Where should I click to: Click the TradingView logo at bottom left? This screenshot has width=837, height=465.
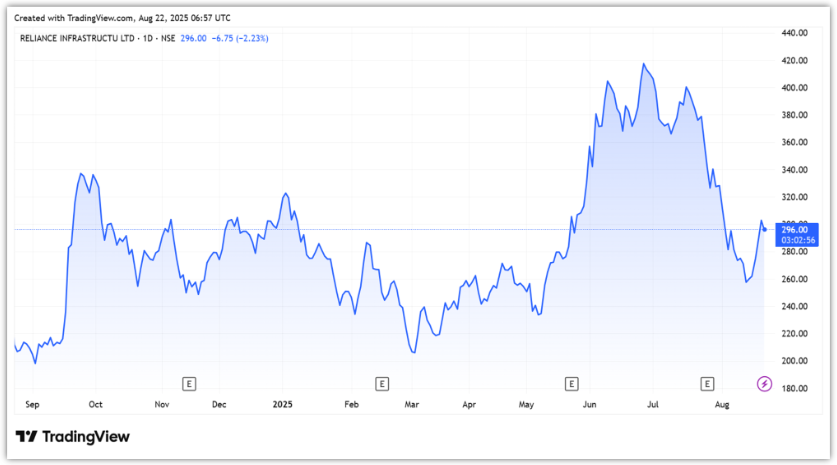pyautogui.click(x=72, y=437)
